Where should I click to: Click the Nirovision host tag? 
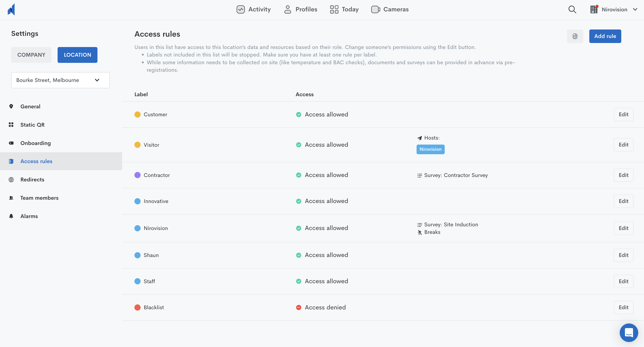(x=430, y=149)
